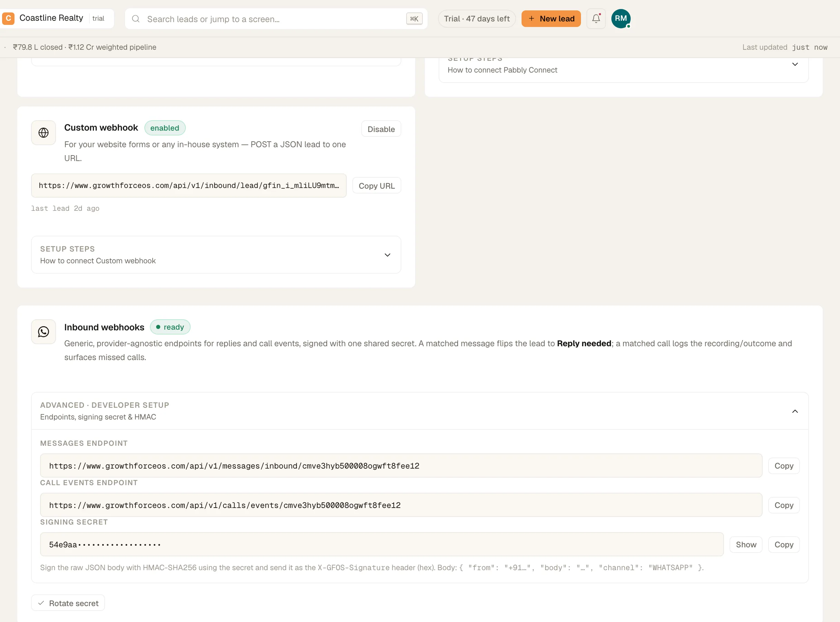Image resolution: width=840 pixels, height=622 pixels.
Task: Click the Inbound webhooks WhatsApp icon
Action: point(43,332)
